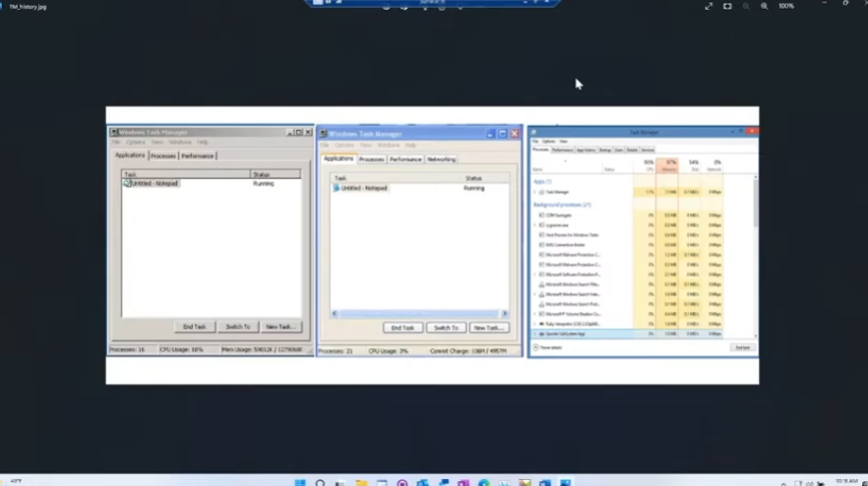Viewport: 868px width, 486px height.
Task: Collapse view with Fewer details toggle
Action: click(x=547, y=347)
